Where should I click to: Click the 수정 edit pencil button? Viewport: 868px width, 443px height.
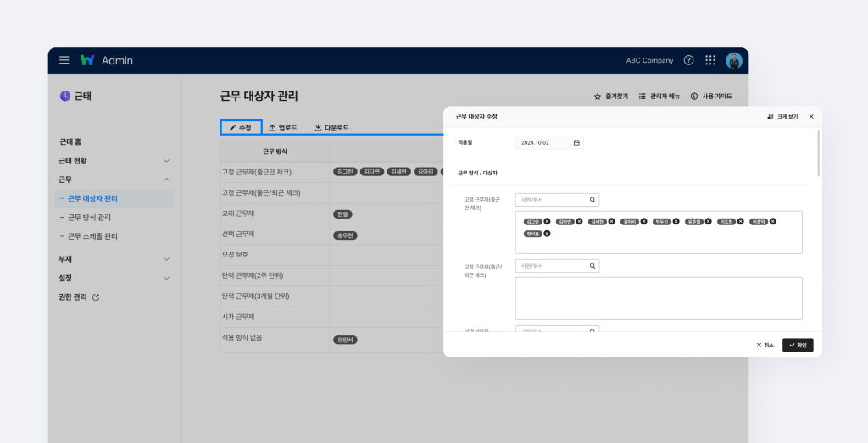pos(241,128)
